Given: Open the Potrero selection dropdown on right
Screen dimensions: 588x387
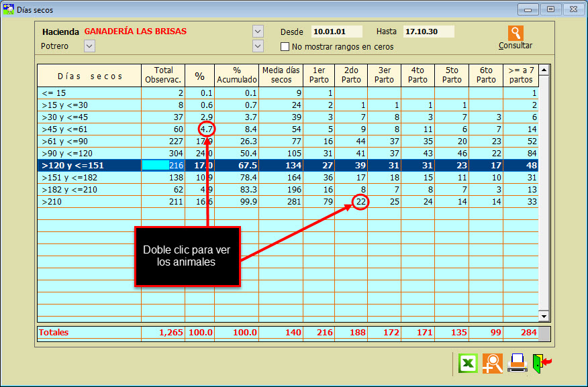Looking at the screenshot, I should pos(258,46).
